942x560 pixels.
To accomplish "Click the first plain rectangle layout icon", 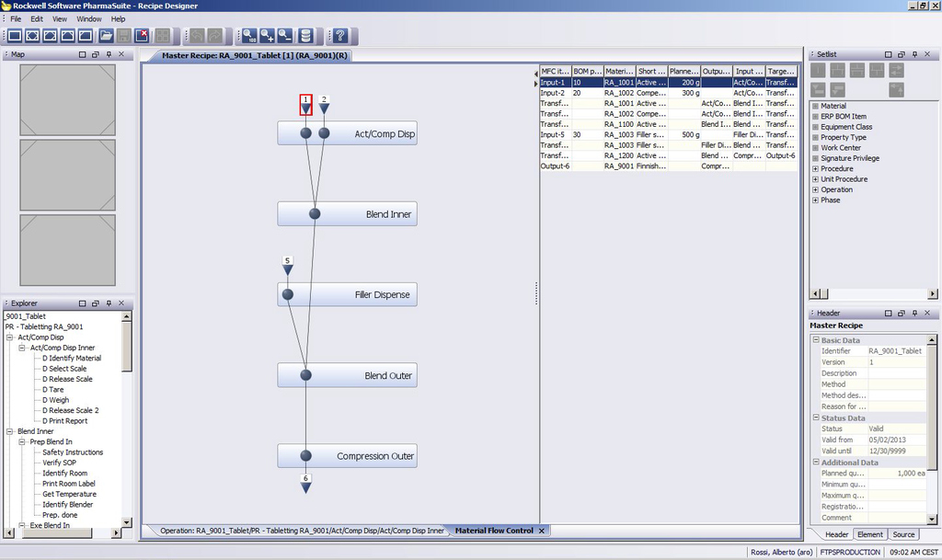I will click(15, 36).
